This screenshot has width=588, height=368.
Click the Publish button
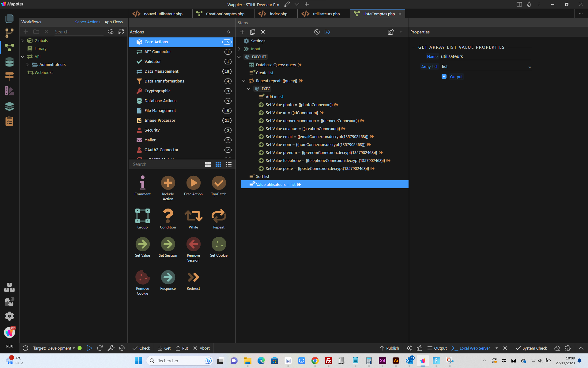click(389, 348)
